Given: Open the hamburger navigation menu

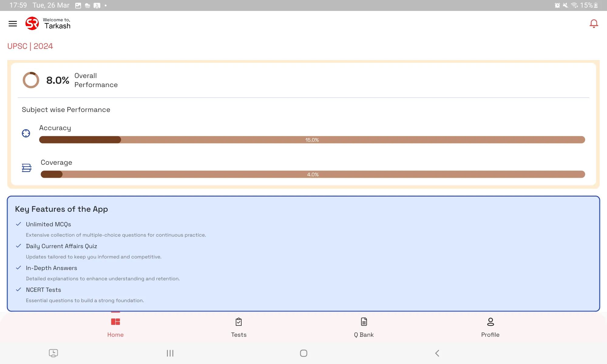Looking at the screenshot, I should click(13, 23).
